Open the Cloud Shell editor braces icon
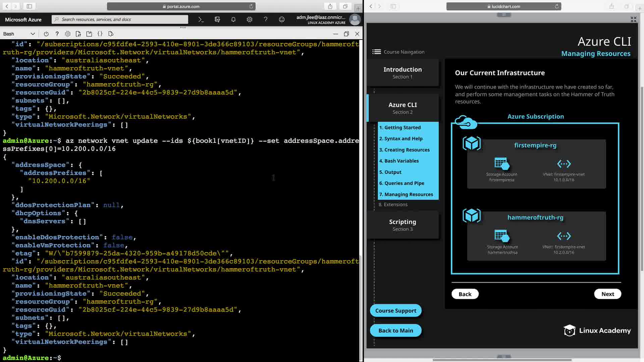The width and height of the screenshot is (644, 362). tap(100, 34)
